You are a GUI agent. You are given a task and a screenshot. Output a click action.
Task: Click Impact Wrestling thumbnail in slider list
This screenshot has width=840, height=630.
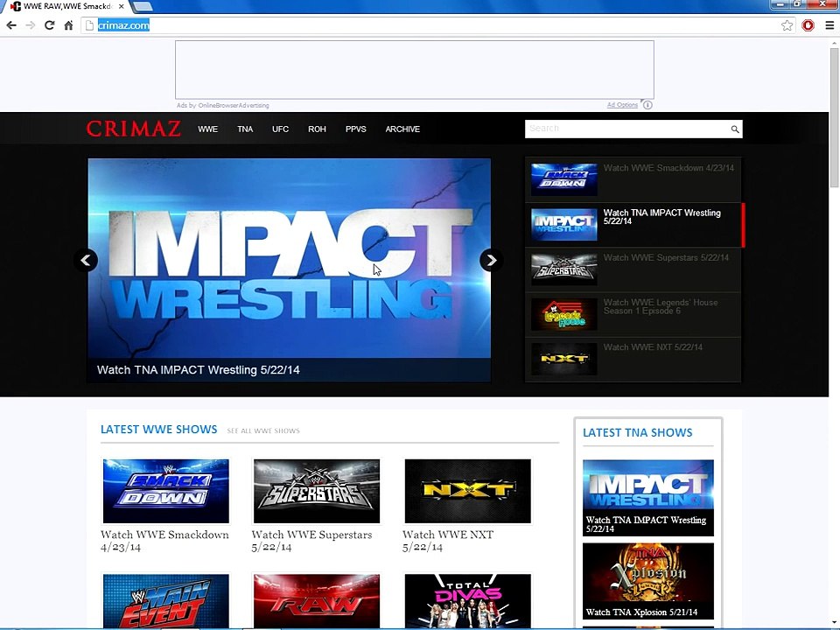click(x=563, y=225)
